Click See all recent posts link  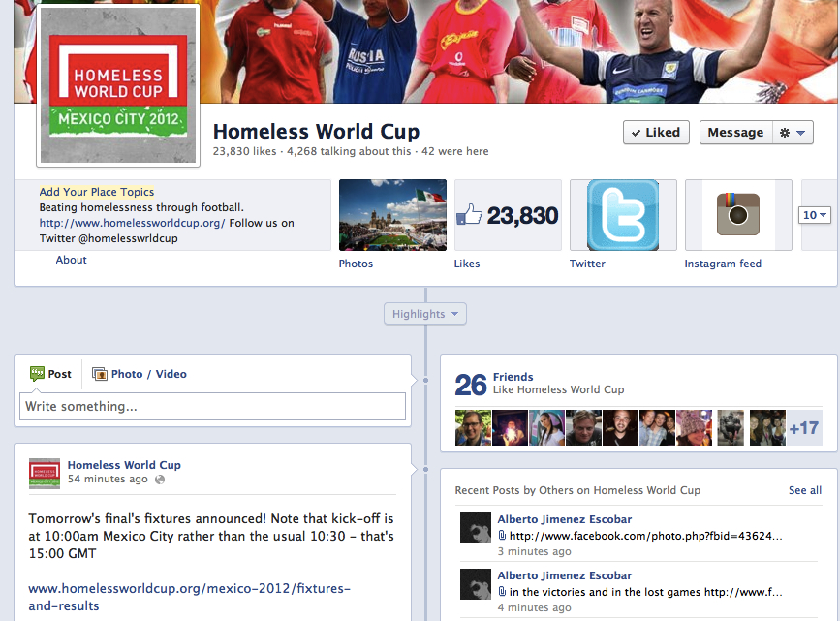(805, 490)
